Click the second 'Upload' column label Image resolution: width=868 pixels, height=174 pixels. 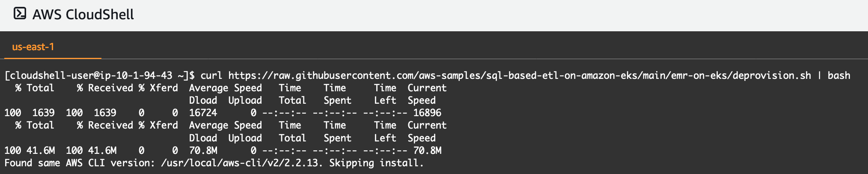245,138
